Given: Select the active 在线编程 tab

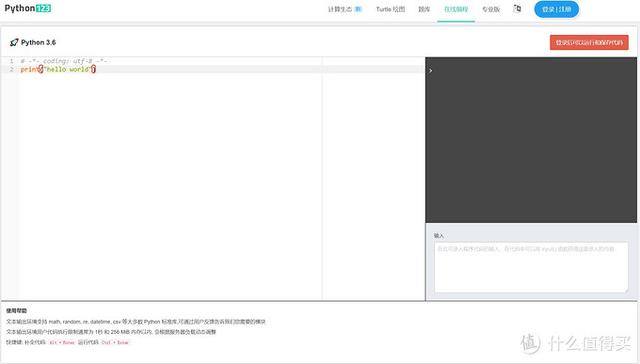Looking at the screenshot, I should pos(456,9).
